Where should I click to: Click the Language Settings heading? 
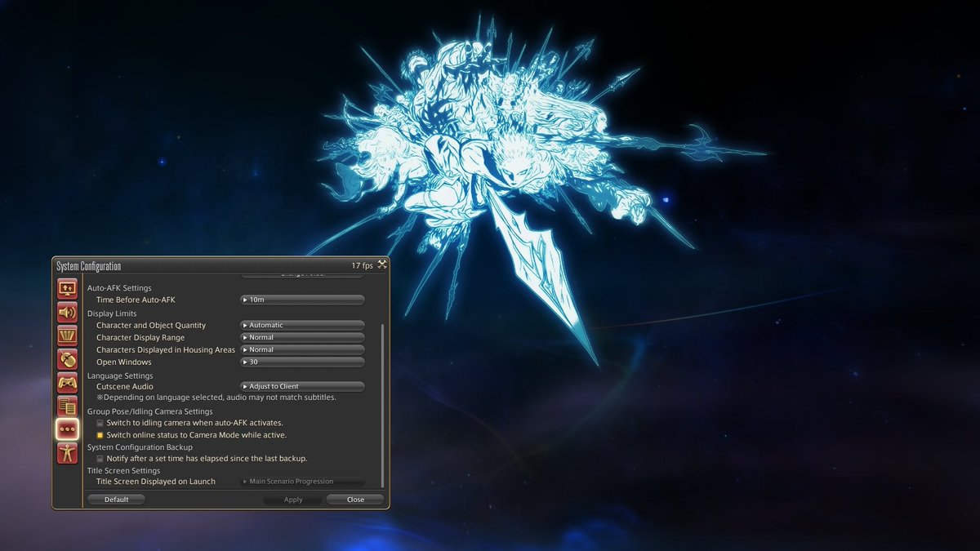(x=120, y=375)
